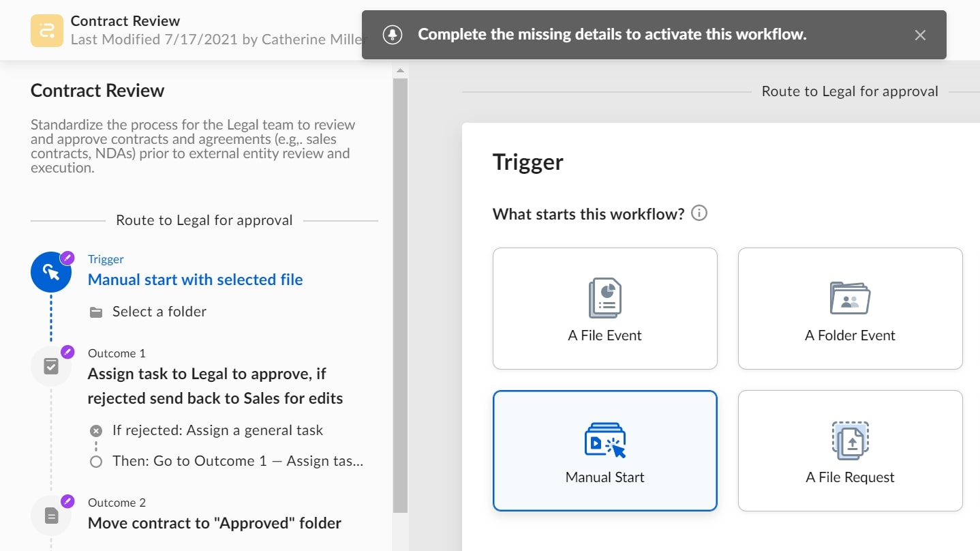Click Last Modified 7/17/2021 by Catherine Miller text
Viewport: 980px width, 551px height.
(x=219, y=40)
